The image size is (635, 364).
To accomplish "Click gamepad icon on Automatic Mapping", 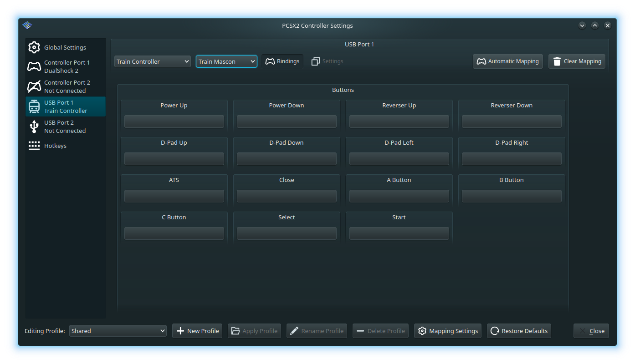I will coord(481,61).
